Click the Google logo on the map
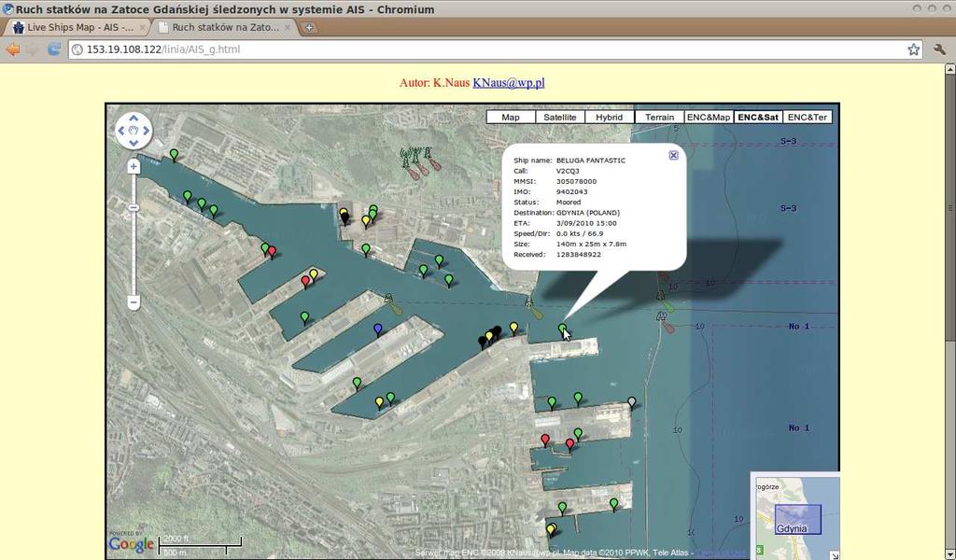Screen dimensions: 956x560 click(x=131, y=544)
